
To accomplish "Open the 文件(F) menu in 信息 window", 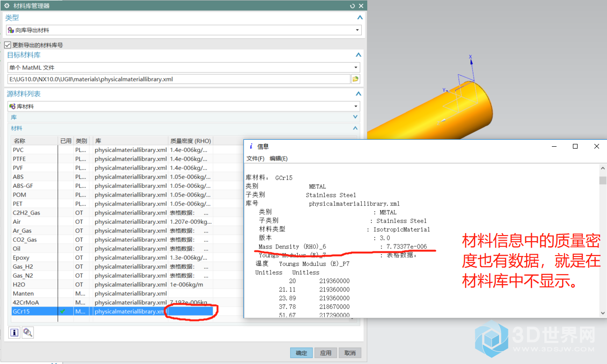I will pyautogui.click(x=255, y=158).
